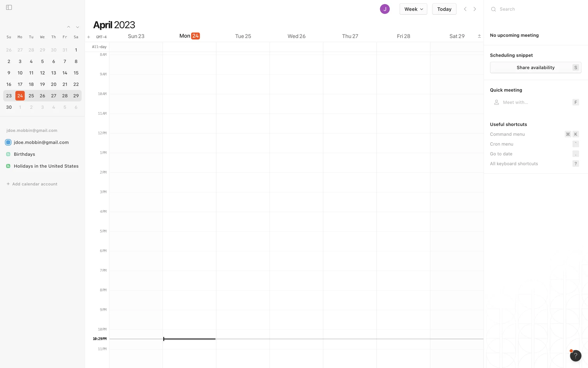Image resolution: width=588 pixels, height=368 pixels.
Task: Open the Week view dropdown
Action: [x=413, y=9]
